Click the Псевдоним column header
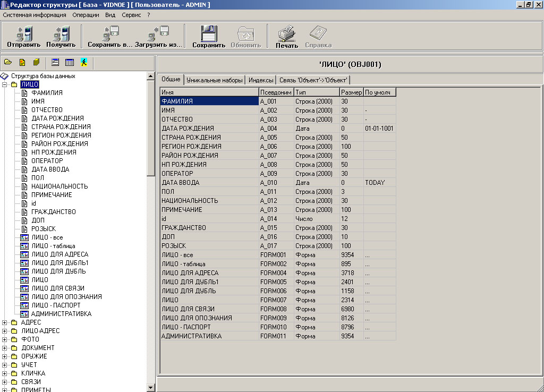This screenshot has width=544, height=392. tap(276, 92)
